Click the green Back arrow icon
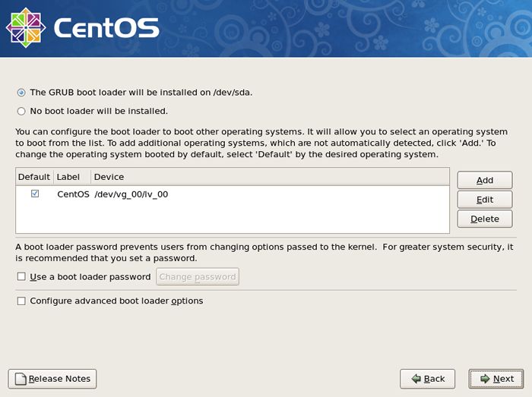 point(416,379)
